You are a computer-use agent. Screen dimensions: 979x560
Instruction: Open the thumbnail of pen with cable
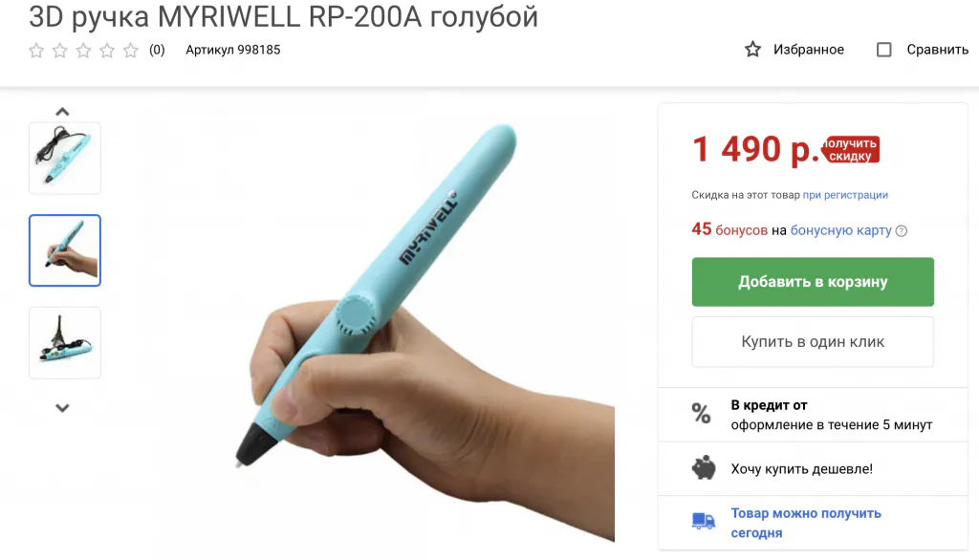pyautogui.click(x=65, y=158)
